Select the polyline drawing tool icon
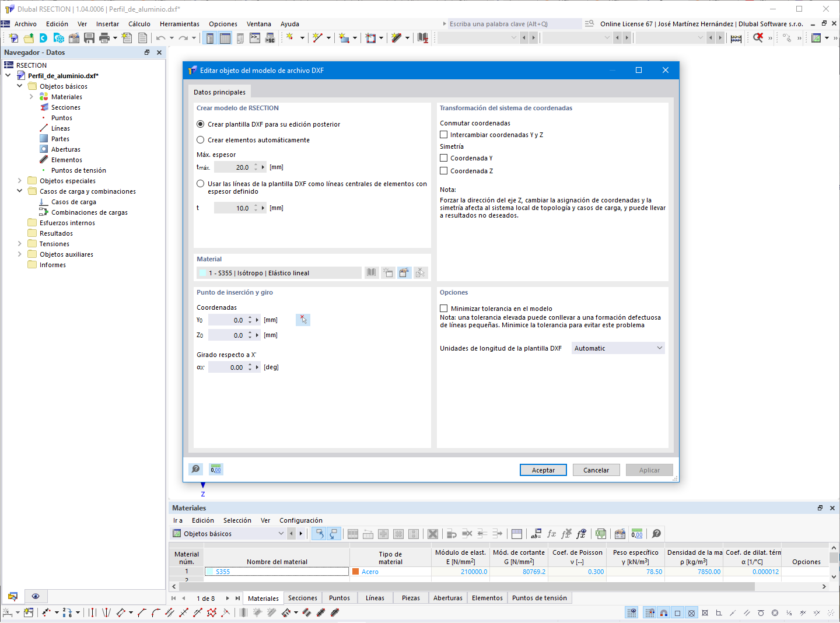Image resolution: width=840 pixels, height=623 pixels. (x=142, y=612)
